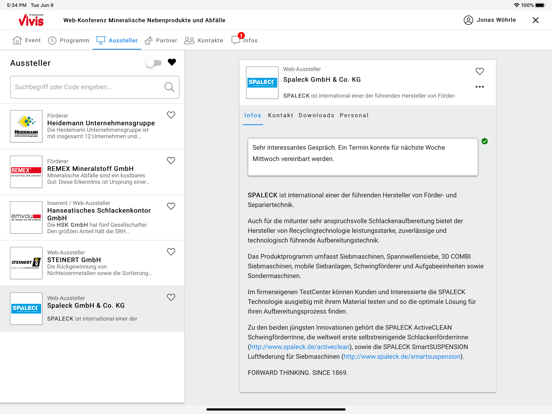Close the conference app view

tap(535, 20)
